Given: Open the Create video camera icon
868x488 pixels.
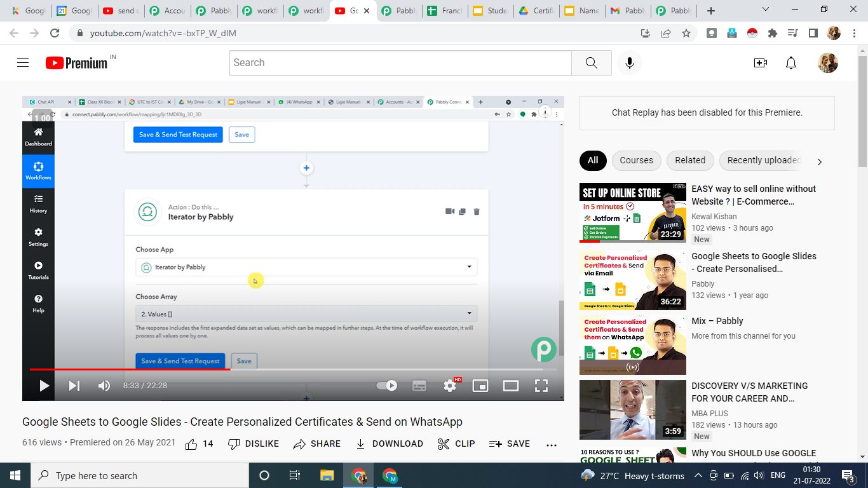Looking at the screenshot, I should click(760, 63).
